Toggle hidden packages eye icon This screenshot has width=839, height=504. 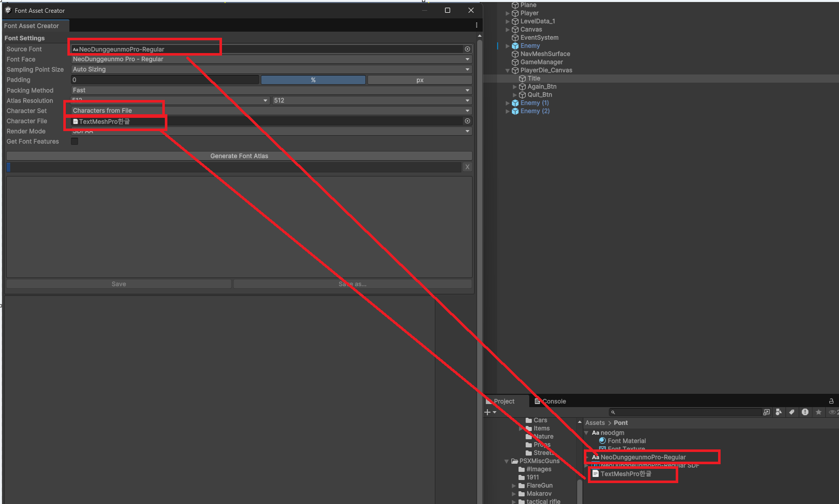[832, 412]
